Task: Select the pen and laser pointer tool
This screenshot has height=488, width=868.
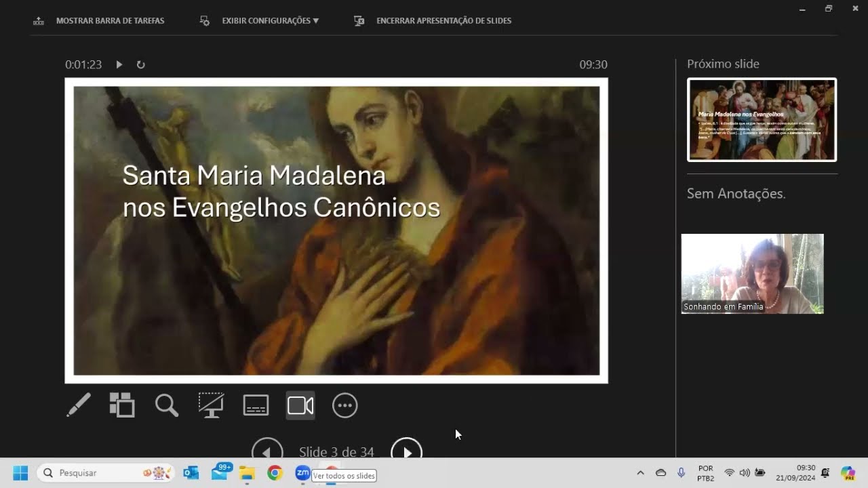Action: tap(79, 405)
